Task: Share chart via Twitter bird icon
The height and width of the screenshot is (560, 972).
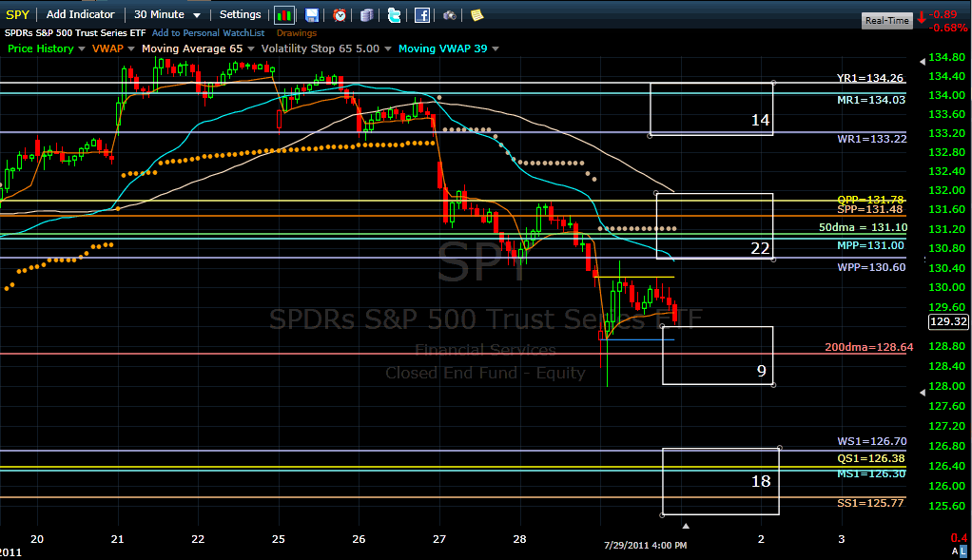Action: click(x=395, y=15)
